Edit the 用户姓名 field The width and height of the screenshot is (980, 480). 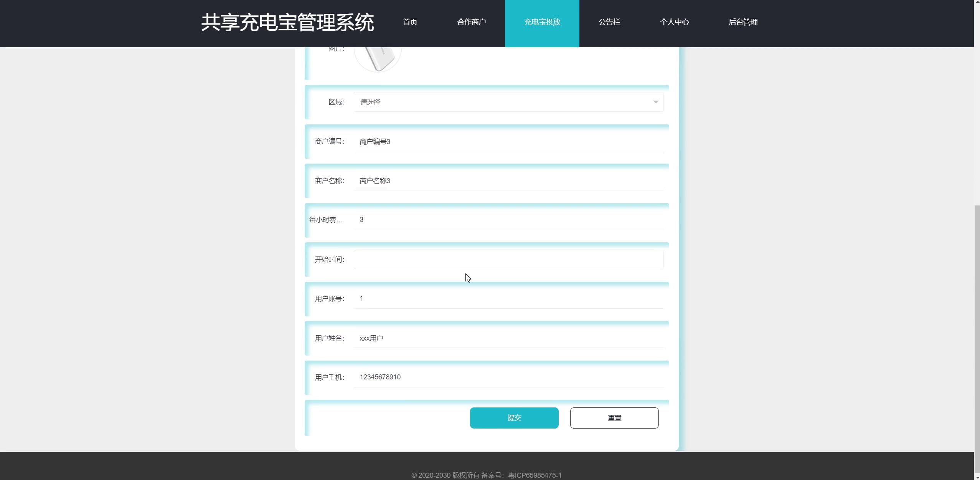(508, 338)
